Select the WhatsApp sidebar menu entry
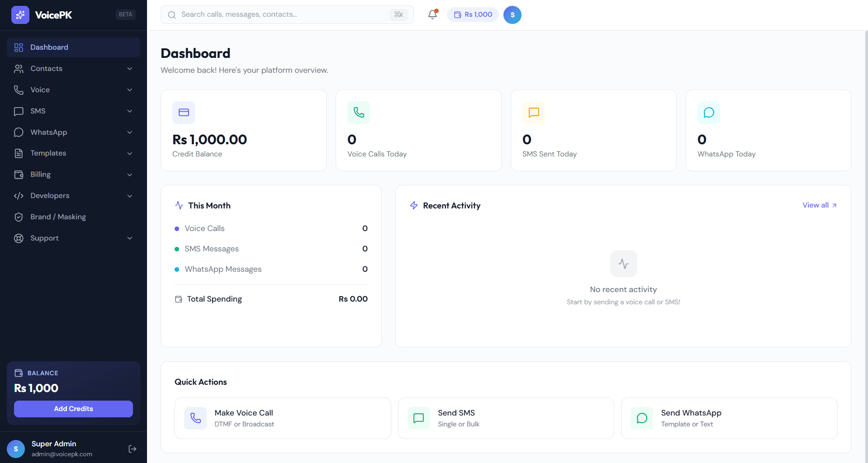The image size is (868, 463). (x=73, y=132)
